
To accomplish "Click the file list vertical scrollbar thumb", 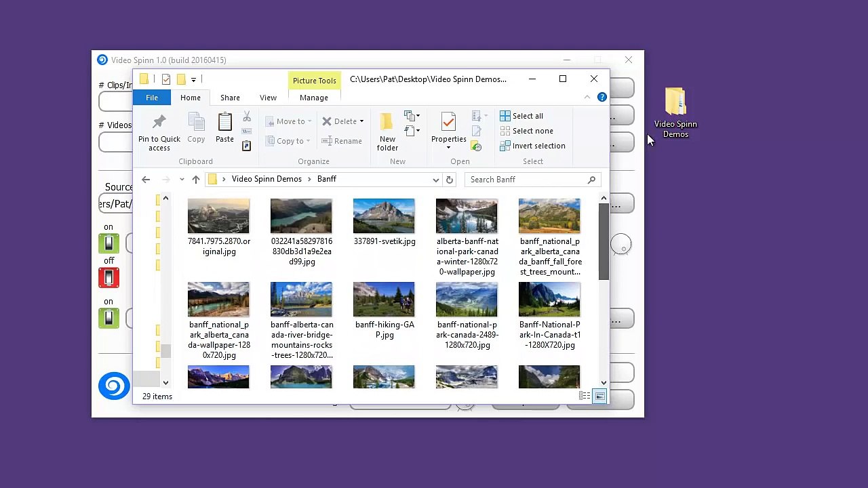I will click(x=604, y=242).
